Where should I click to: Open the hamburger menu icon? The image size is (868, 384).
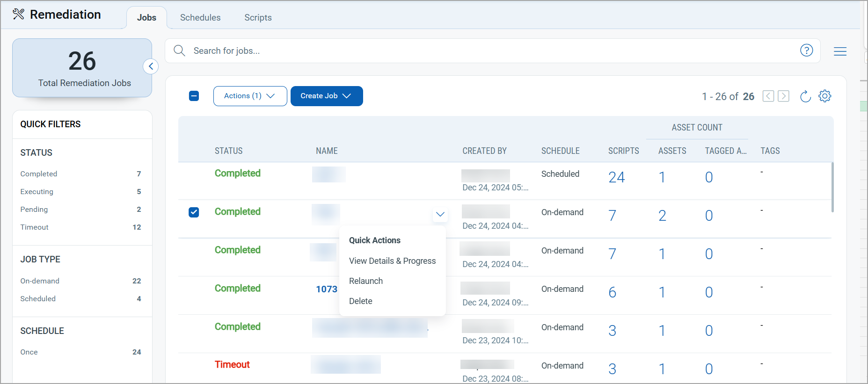[840, 51]
